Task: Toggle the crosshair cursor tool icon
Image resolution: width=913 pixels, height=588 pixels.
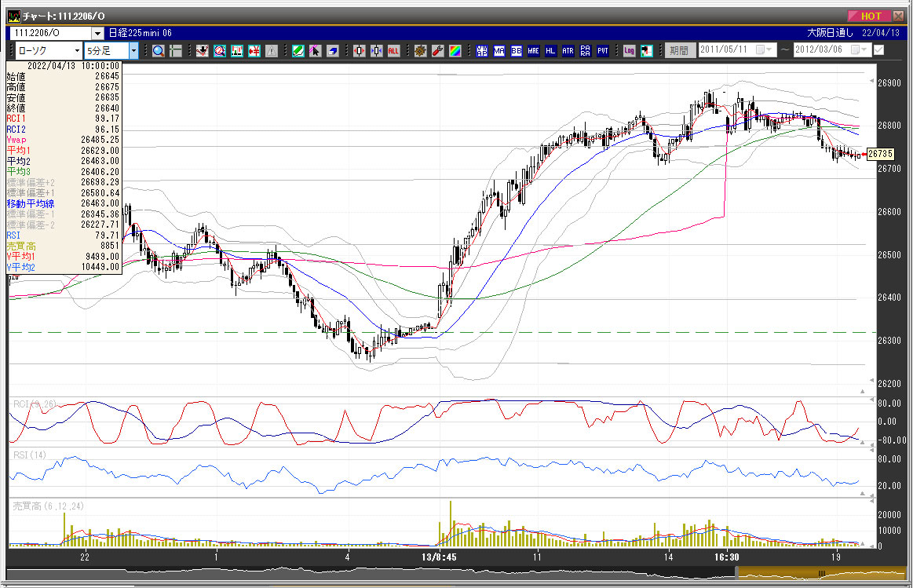Action: (175, 51)
